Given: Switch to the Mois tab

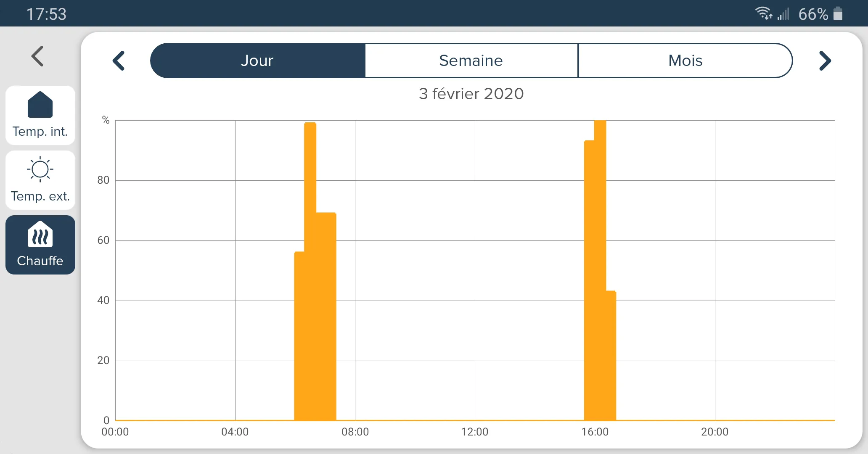Looking at the screenshot, I should tap(685, 61).
